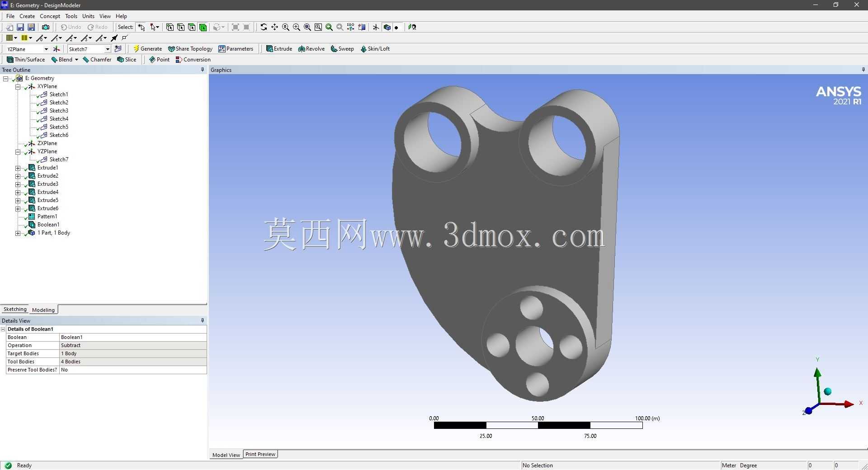Open the File menu
This screenshot has width=868, height=470.
click(x=10, y=16)
